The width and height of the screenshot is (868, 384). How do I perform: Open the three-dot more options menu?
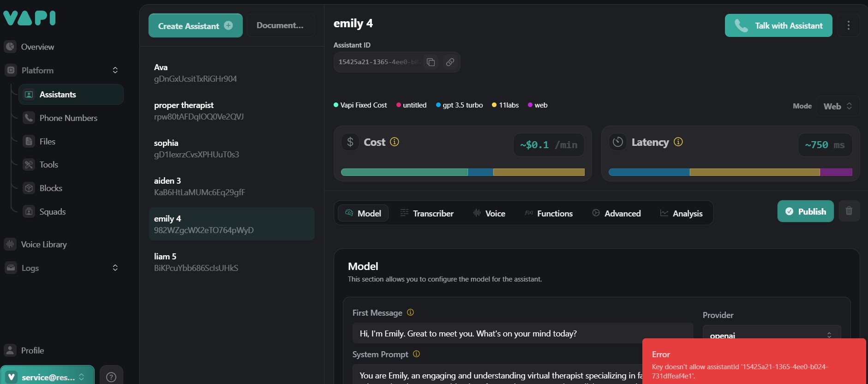(848, 25)
